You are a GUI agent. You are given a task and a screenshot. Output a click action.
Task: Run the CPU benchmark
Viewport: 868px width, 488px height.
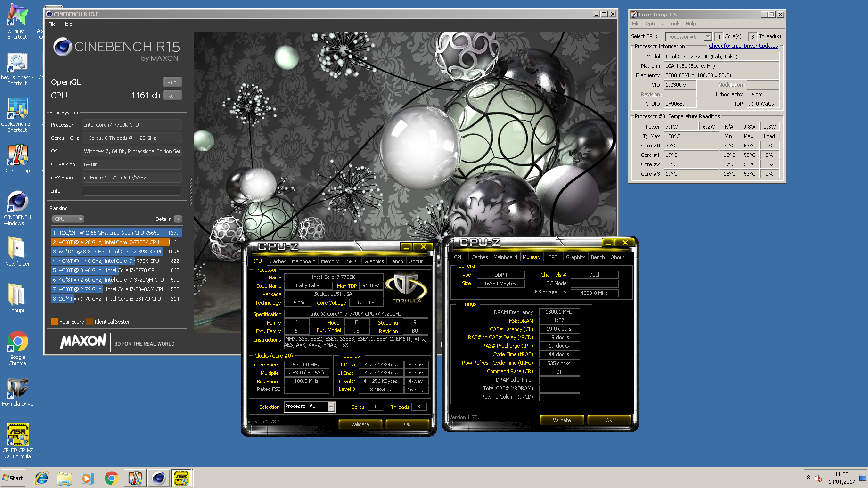click(172, 96)
